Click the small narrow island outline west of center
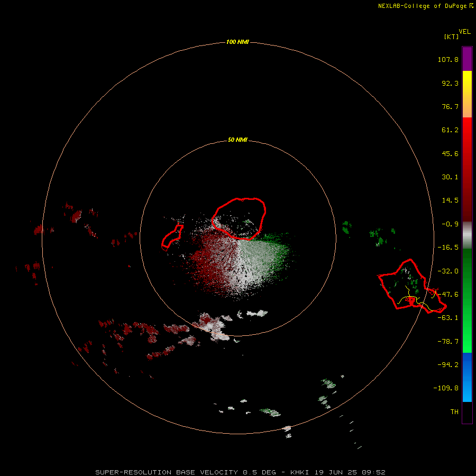Screen dimensions: 476x476 [x=172, y=237]
